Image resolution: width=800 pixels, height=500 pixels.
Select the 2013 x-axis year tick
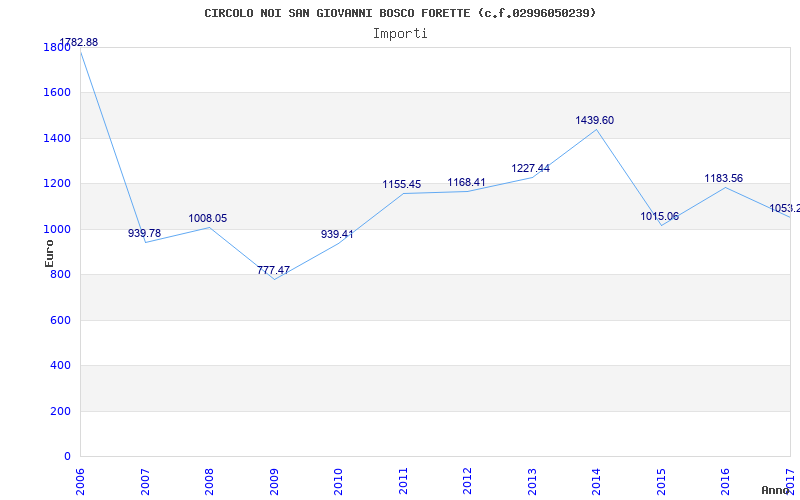[x=532, y=481]
